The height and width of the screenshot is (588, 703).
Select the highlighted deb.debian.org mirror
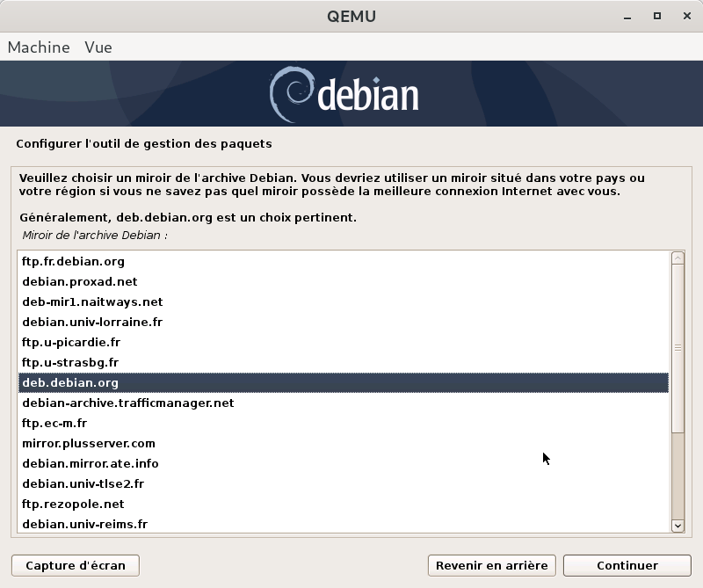tap(70, 382)
